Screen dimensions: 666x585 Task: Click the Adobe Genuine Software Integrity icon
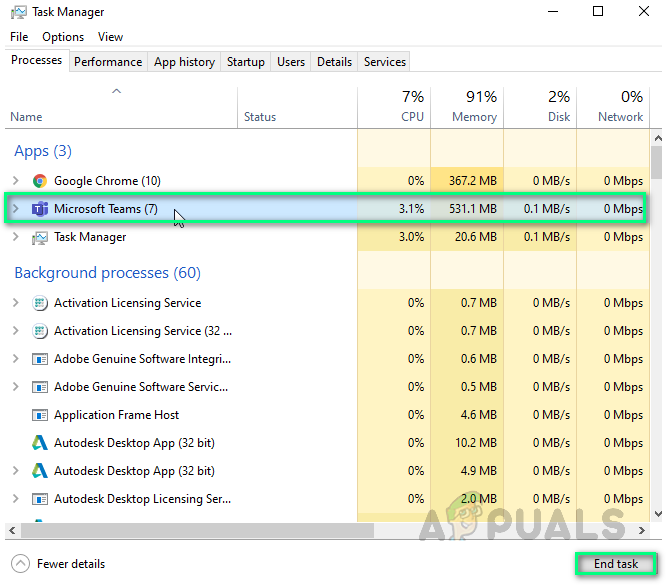pyautogui.click(x=40, y=359)
